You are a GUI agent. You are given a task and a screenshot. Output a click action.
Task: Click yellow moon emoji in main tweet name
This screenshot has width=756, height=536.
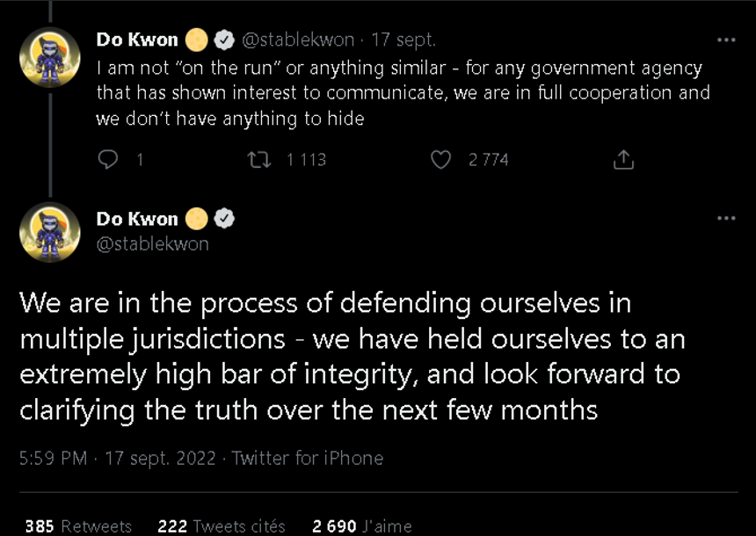(197, 219)
